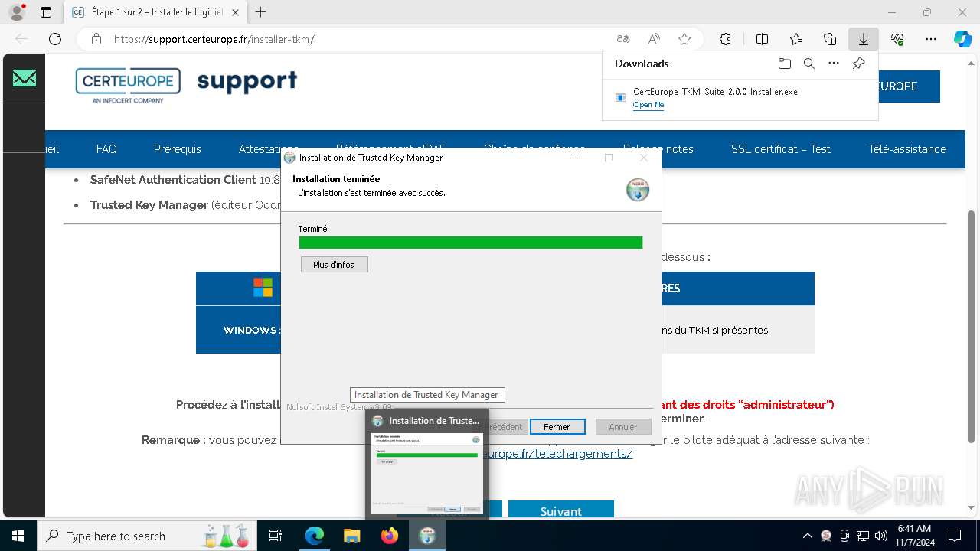980x551 pixels.
Task: Open the FAQ menu item
Action: [106, 149]
